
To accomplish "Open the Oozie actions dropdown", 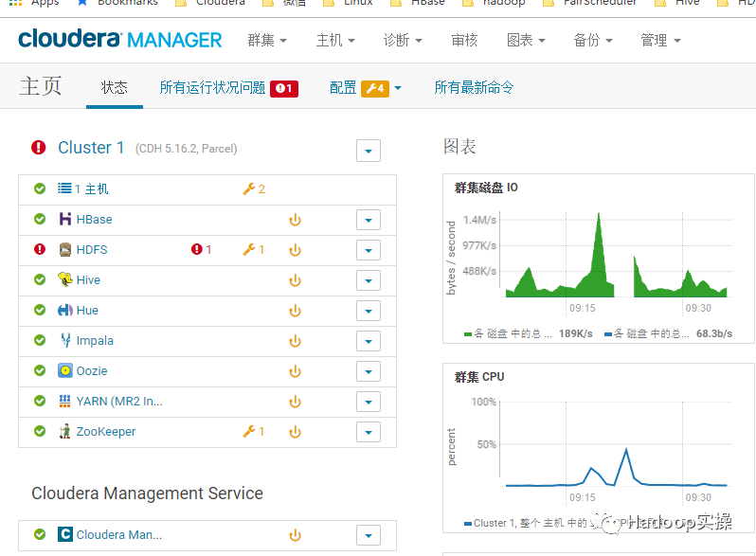I will pyautogui.click(x=369, y=372).
